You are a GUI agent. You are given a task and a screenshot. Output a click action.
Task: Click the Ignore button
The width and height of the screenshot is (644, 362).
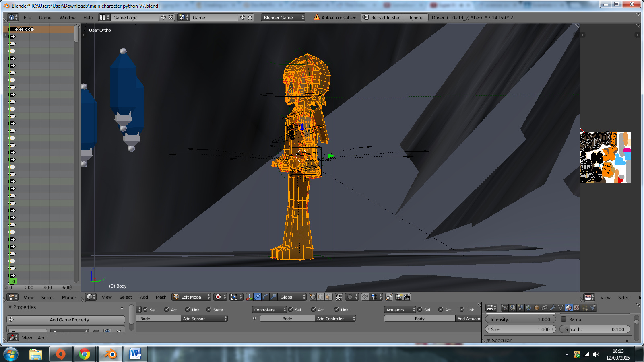[416, 17]
